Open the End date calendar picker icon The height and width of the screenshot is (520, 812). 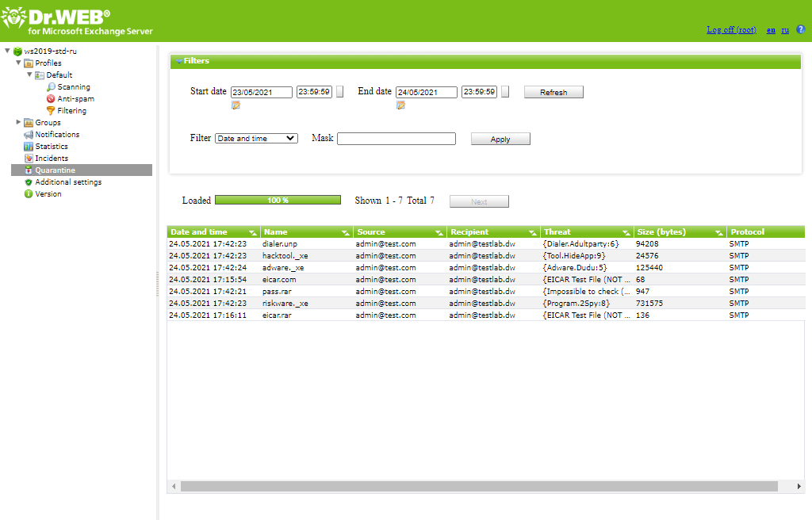click(400, 105)
